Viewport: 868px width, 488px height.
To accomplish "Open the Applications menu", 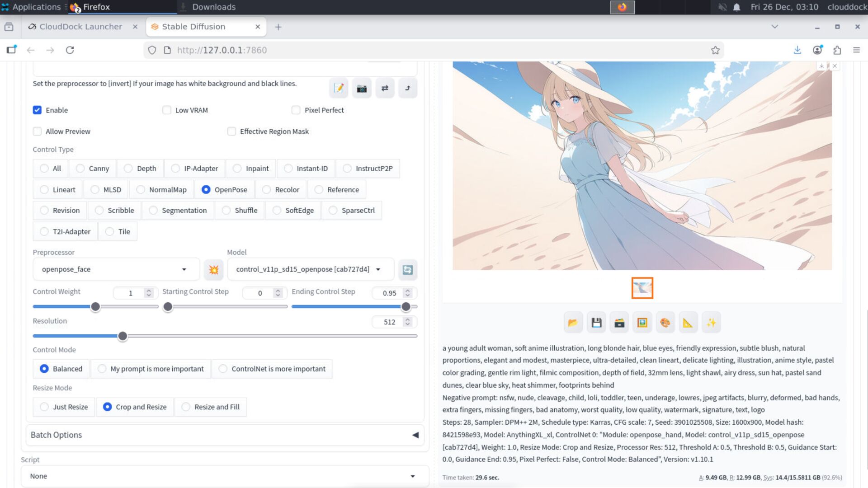I will (x=31, y=7).
